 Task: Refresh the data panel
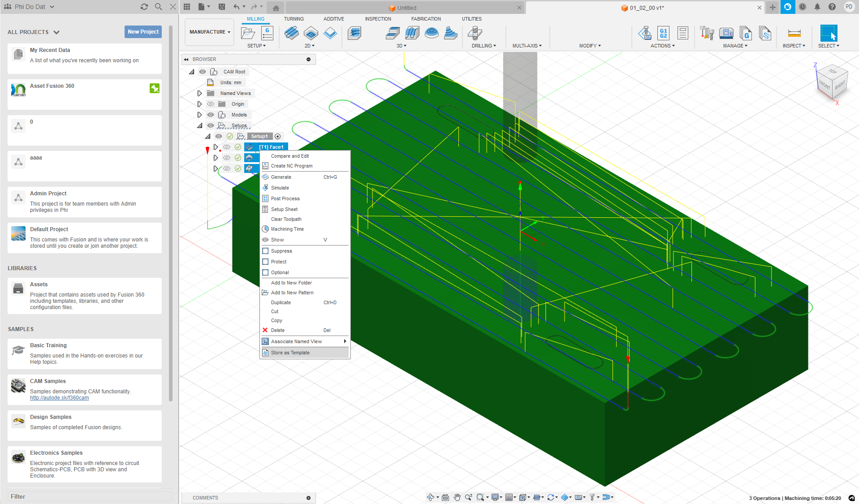pyautogui.click(x=144, y=7)
